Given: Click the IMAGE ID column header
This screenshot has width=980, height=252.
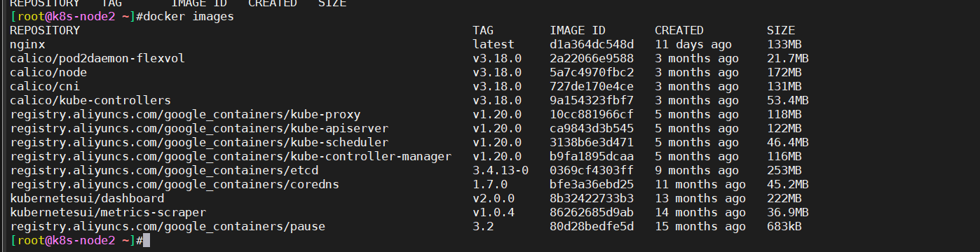Looking at the screenshot, I should (x=578, y=31).
